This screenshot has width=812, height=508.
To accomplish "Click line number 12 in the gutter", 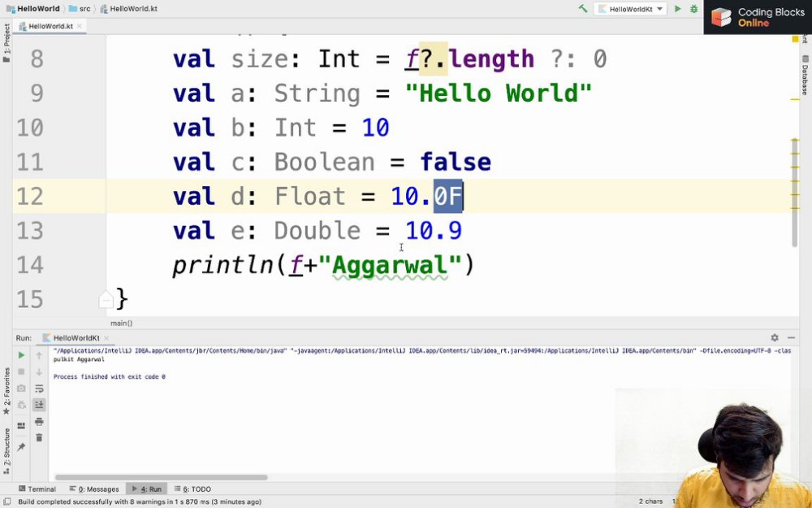I will pyautogui.click(x=30, y=197).
